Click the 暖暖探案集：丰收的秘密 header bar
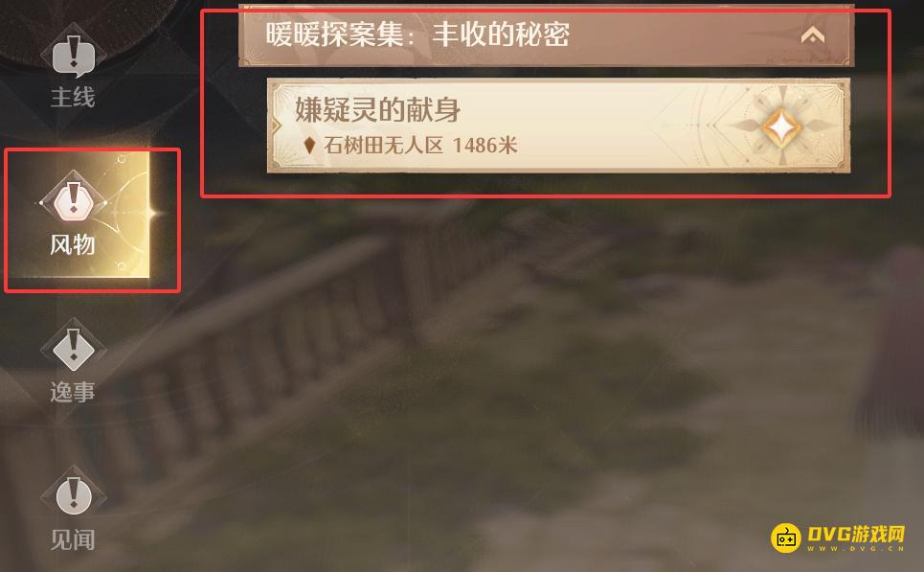924x572 pixels. [x=547, y=35]
